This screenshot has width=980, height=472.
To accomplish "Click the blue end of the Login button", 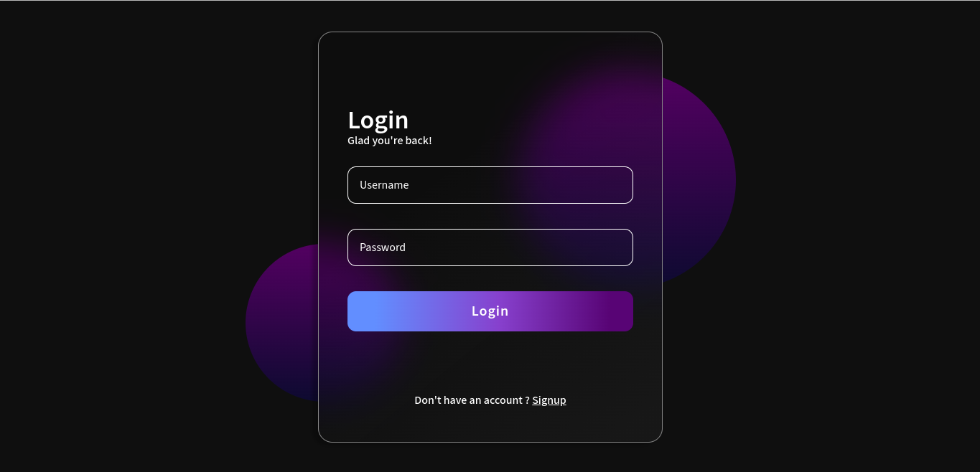I will click(366, 311).
